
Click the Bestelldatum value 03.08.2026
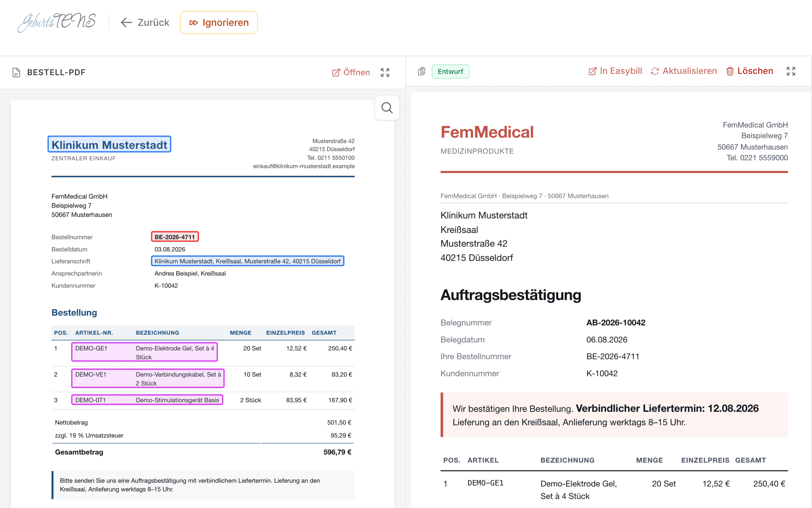coord(170,249)
